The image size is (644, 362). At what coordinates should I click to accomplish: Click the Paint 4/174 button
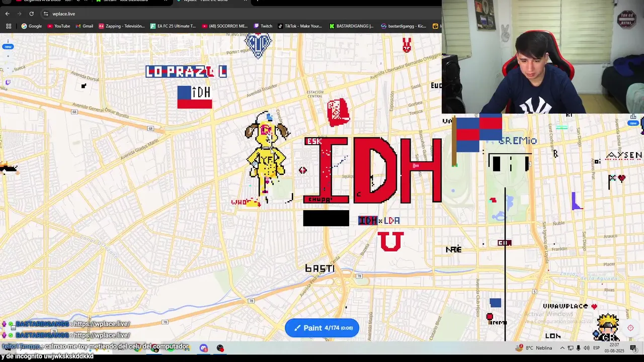pos(322,328)
